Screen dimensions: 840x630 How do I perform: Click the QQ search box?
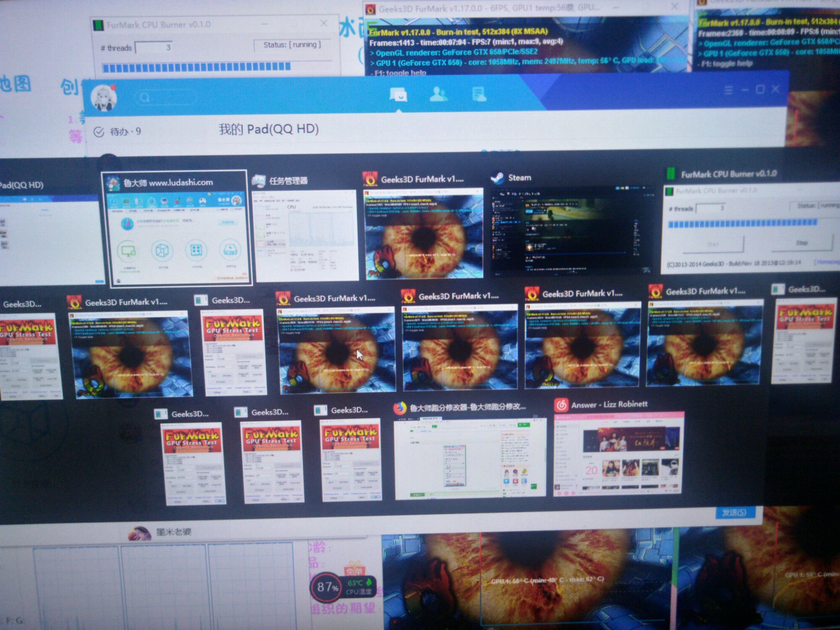tap(166, 98)
